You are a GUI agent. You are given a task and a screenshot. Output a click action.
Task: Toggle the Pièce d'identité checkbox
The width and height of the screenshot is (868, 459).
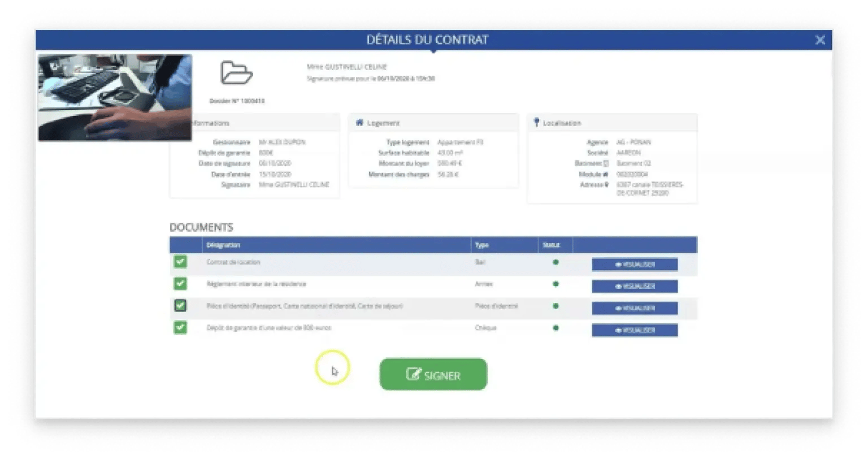(x=180, y=306)
